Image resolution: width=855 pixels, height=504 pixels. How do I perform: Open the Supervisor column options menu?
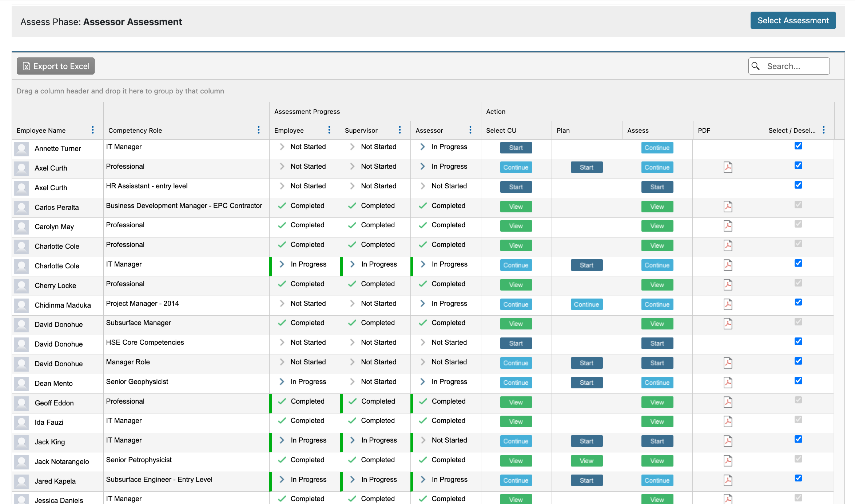[x=399, y=130]
